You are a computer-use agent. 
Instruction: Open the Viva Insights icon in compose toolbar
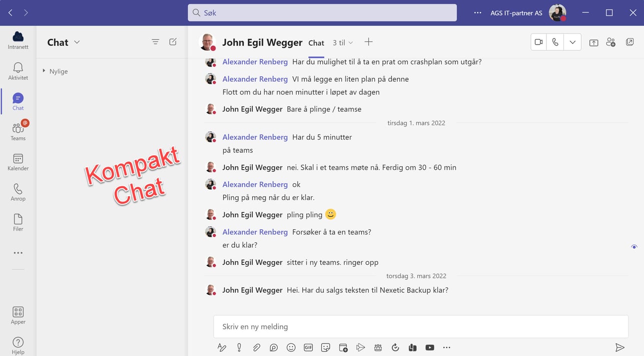(412, 347)
